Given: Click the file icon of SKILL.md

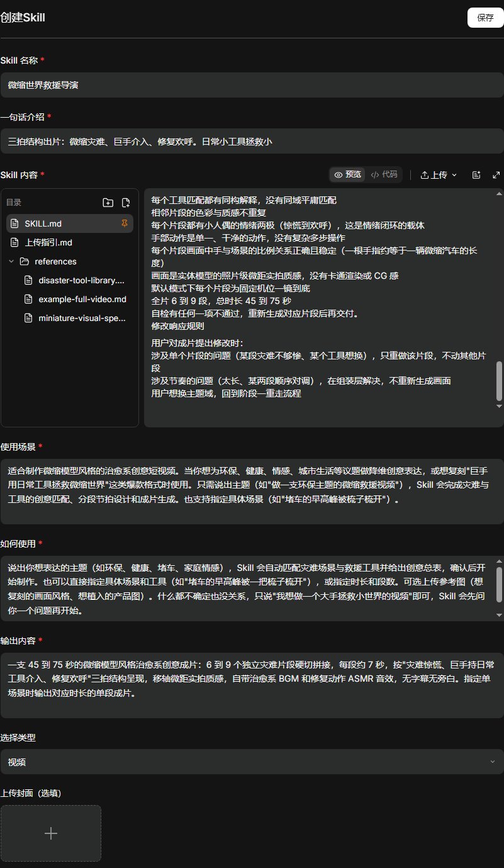Looking at the screenshot, I should (15, 223).
